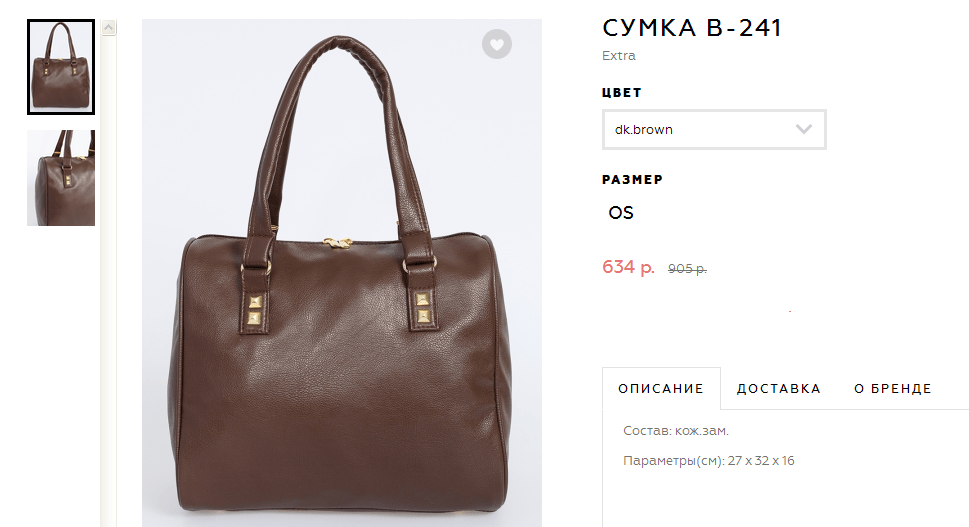The width and height of the screenshot is (969, 527).
Task: Click the СУМКА B-241 product title
Action: [x=692, y=28]
